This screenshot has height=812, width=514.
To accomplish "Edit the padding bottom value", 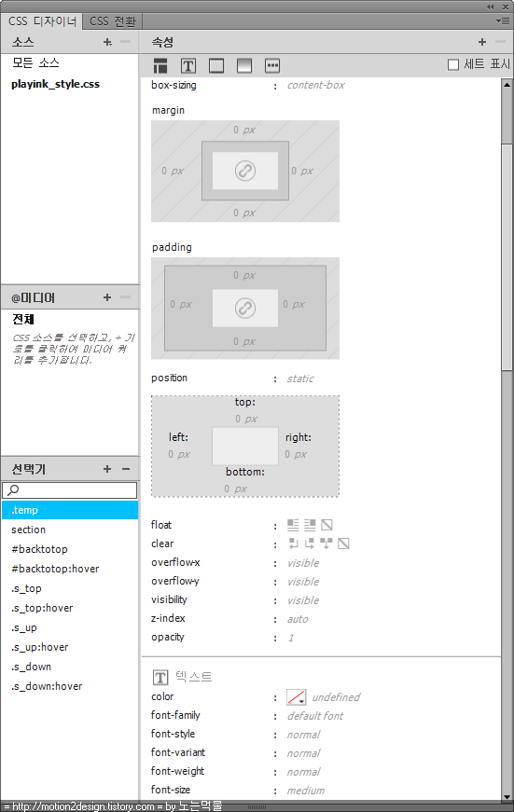I will point(244,341).
